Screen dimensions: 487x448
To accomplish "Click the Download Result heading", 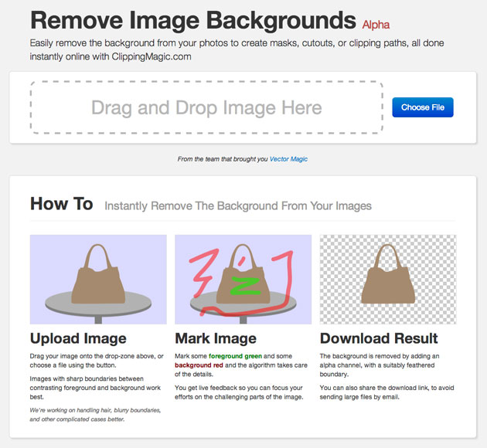I will [x=379, y=338].
